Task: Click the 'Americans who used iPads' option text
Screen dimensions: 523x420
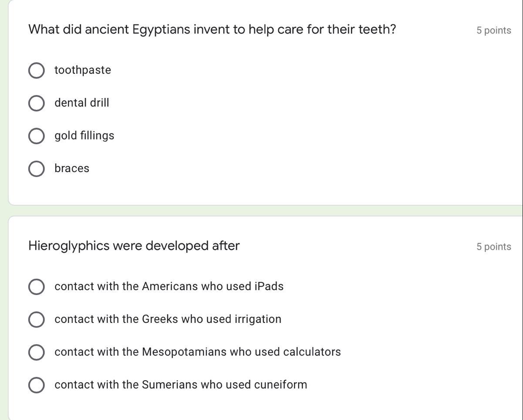Action: (x=169, y=286)
